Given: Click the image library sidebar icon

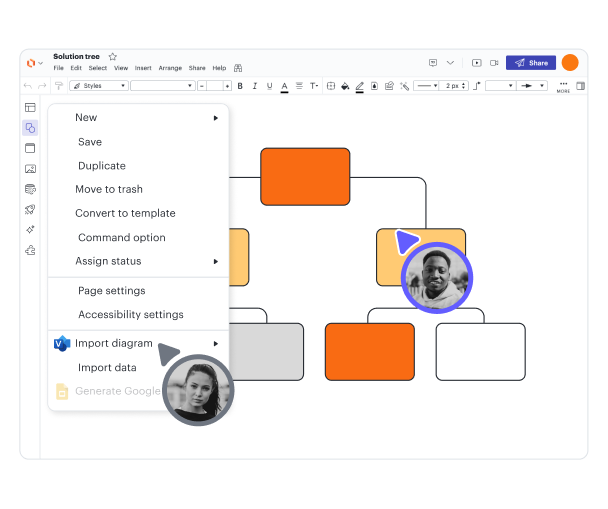Looking at the screenshot, I should tap(30, 169).
